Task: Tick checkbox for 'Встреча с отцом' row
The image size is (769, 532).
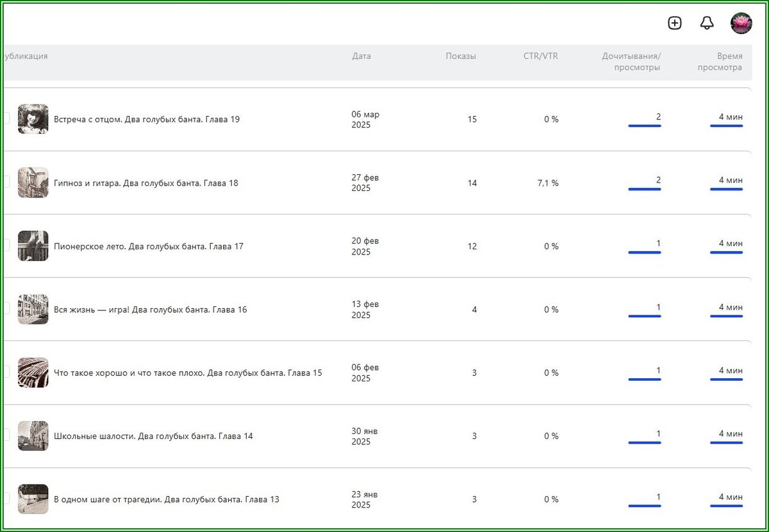Action: click(6, 119)
